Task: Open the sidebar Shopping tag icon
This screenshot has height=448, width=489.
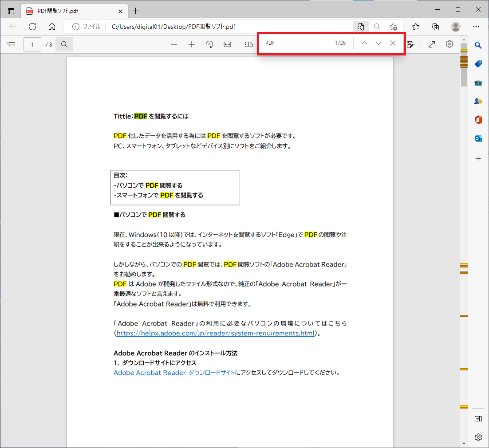Action: [x=478, y=64]
